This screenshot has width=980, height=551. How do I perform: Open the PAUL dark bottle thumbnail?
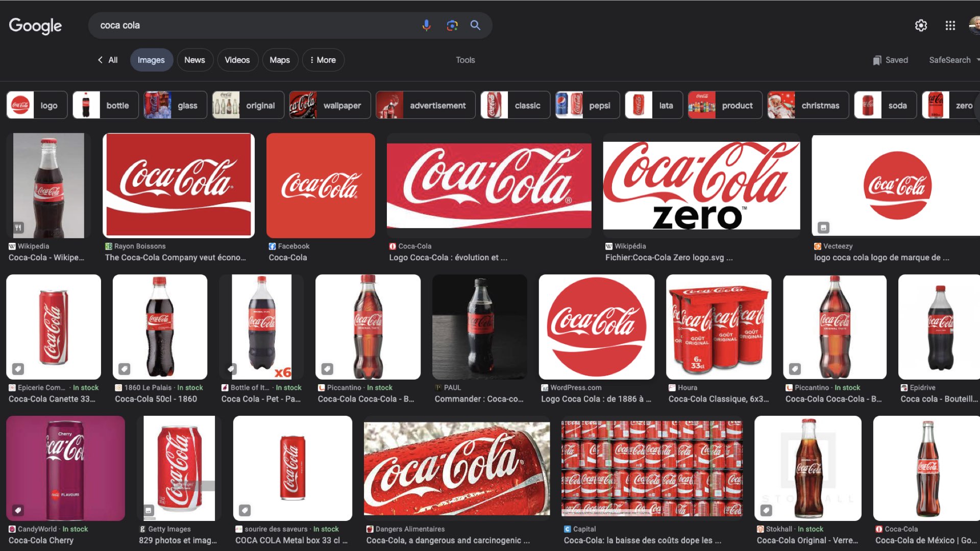pyautogui.click(x=479, y=327)
